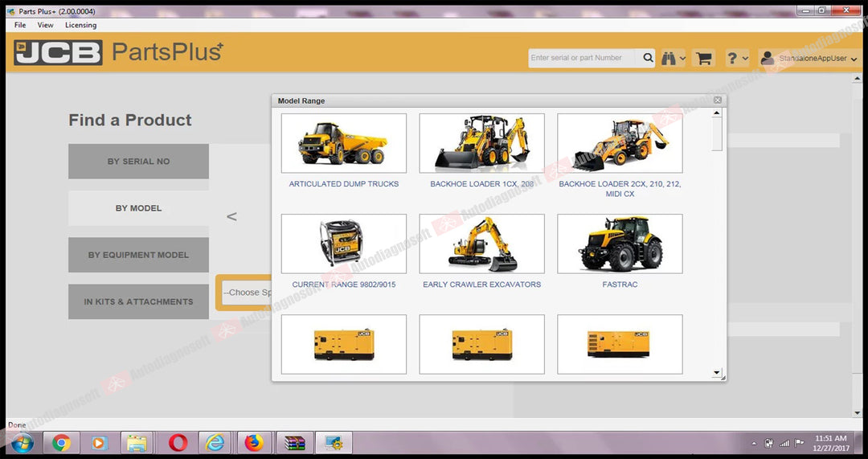The width and height of the screenshot is (868, 459).
Task: Click the main page scroll up arrow
Action: [858, 79]
